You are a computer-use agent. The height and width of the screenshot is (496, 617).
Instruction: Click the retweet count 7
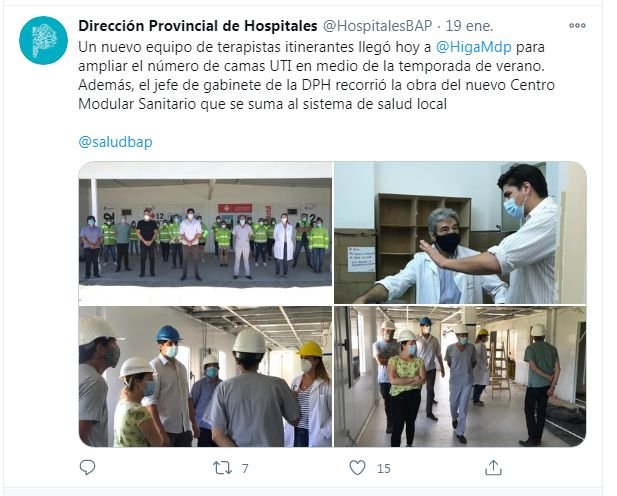pyautogui.click(x=245, y=468)
